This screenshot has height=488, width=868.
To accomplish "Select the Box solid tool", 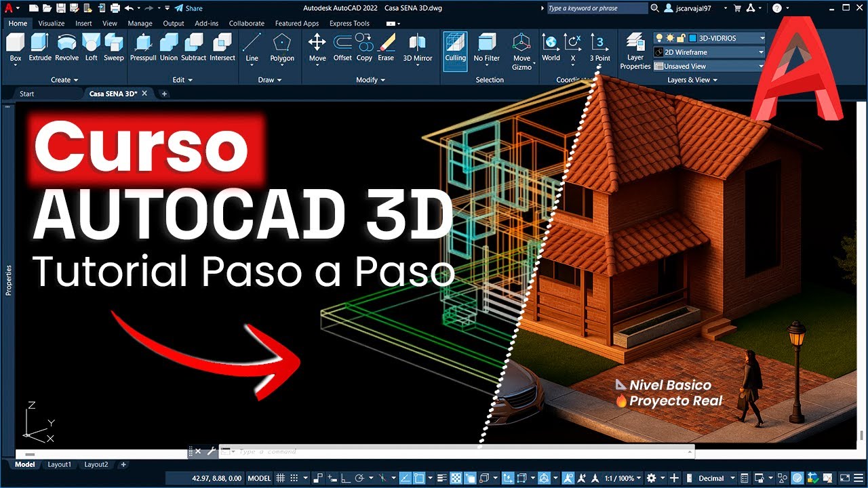I will [x=16, y=47].
